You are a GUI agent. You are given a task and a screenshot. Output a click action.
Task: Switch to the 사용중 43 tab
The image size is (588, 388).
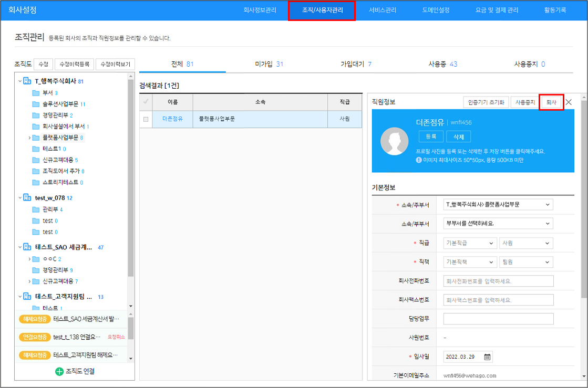pos(442,64)
